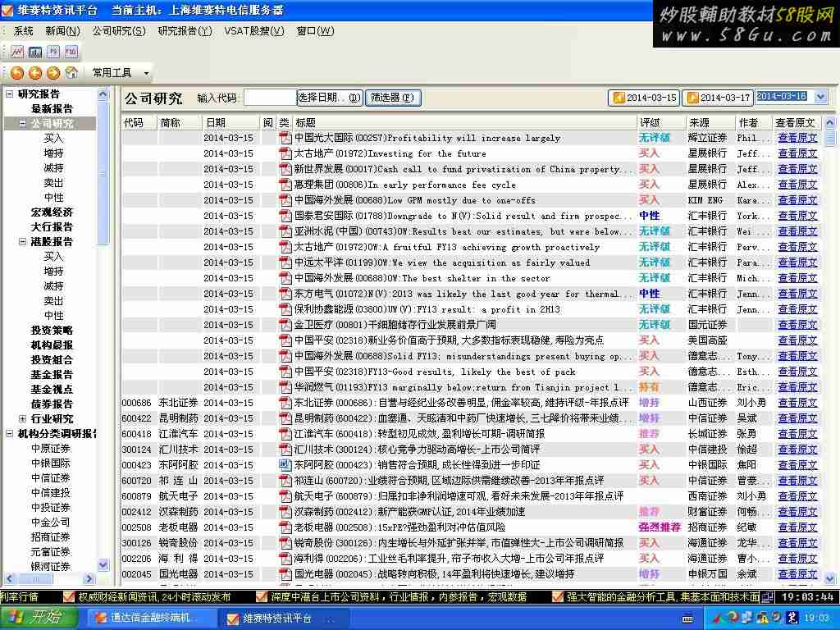Open PDF icon for 金卫医疗 (00801) report
The width and height of the screenshot is (840, 630).
(285, 325)
